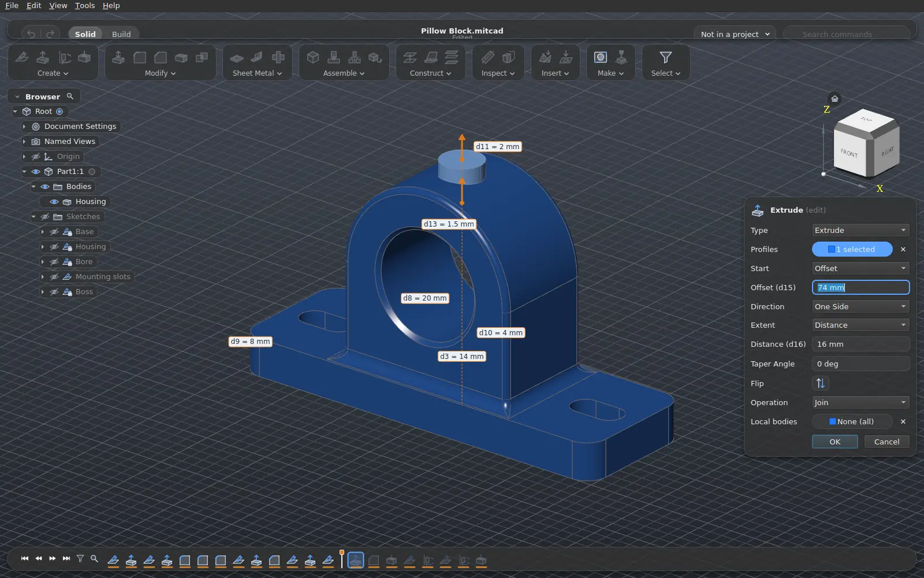Open the Not in a project dropdown
The height and width of the screenshot is (578, 924).
pos(735,34)
